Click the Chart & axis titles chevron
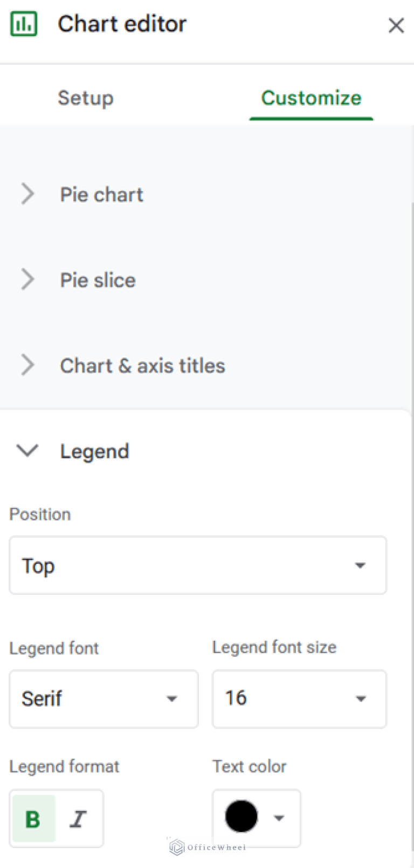The image size is (414, 868). pyautogui.click(x=27, y=365)
